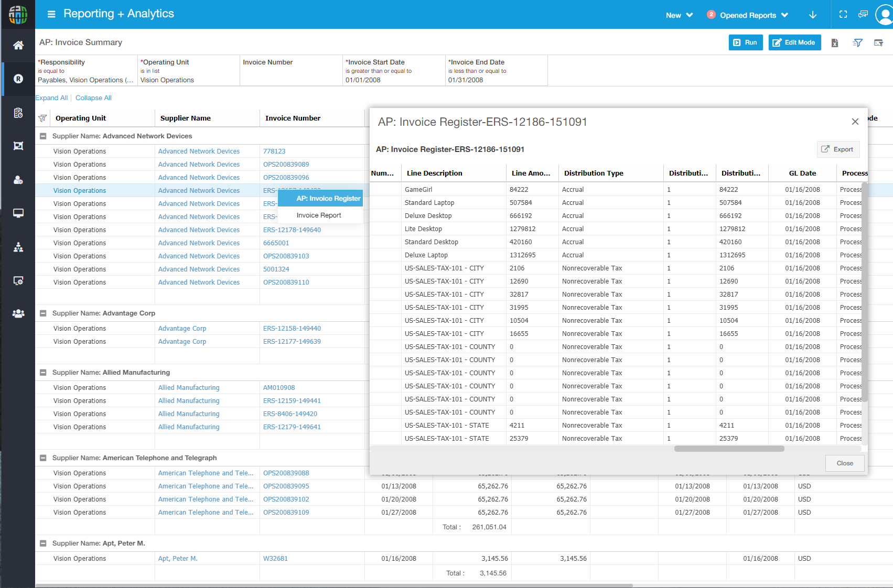Open the hamburger menu beside Reporting + Analytics
This screenshot has height=588, width=893.
click(x=51, y=14)
